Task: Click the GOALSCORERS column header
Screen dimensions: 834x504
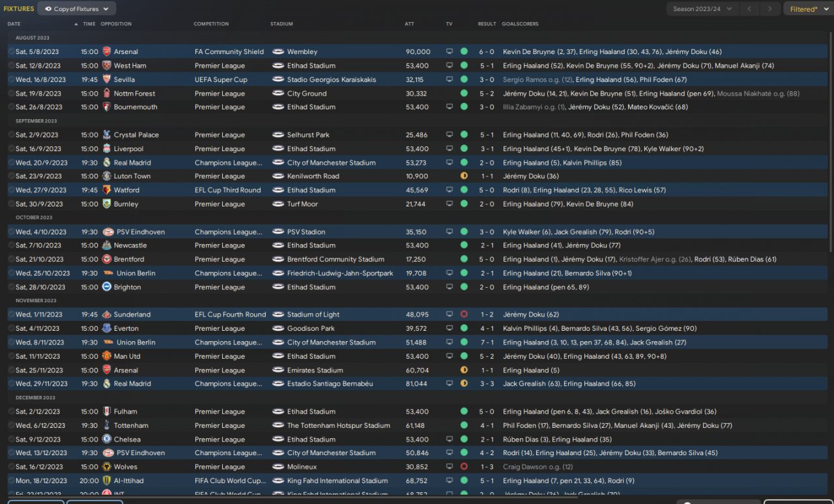Action: [x=520, y=24]
